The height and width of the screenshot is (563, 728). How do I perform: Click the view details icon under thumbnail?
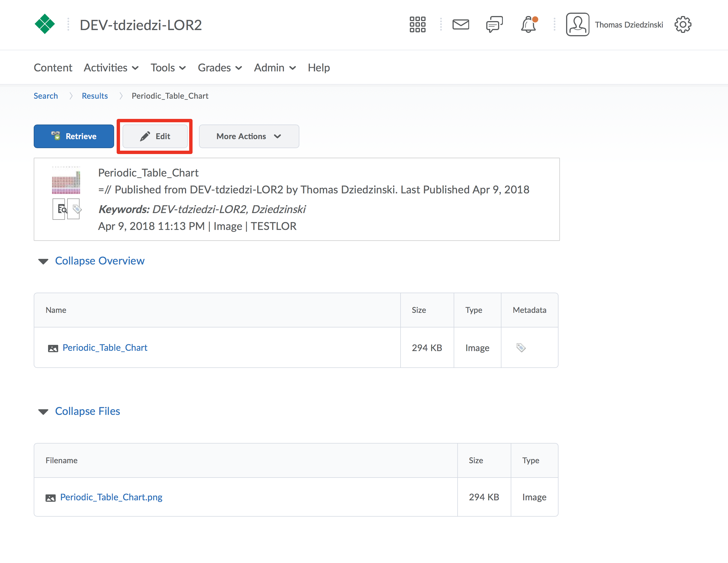pyautogui.click(x=59, y=209)
